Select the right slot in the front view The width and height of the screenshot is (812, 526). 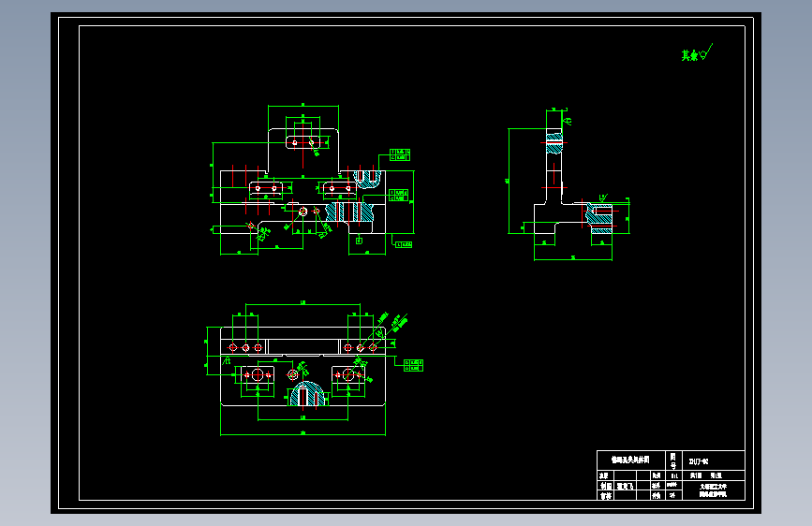point(340,188)
